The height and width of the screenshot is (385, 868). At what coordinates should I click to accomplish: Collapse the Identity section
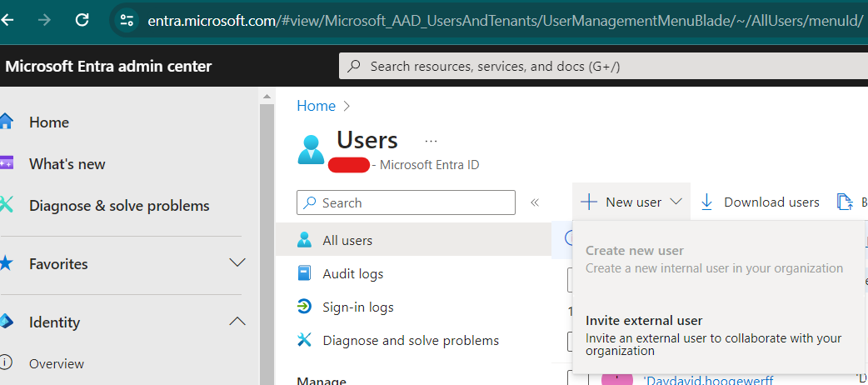tap(237, 322)
